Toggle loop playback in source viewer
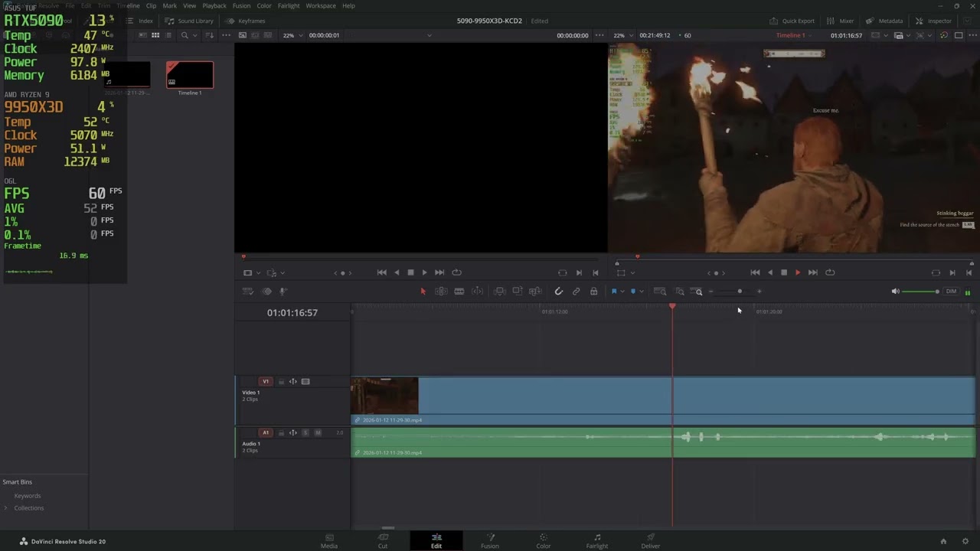This screenshot has width=980, height=551. (x=457, y=272)
